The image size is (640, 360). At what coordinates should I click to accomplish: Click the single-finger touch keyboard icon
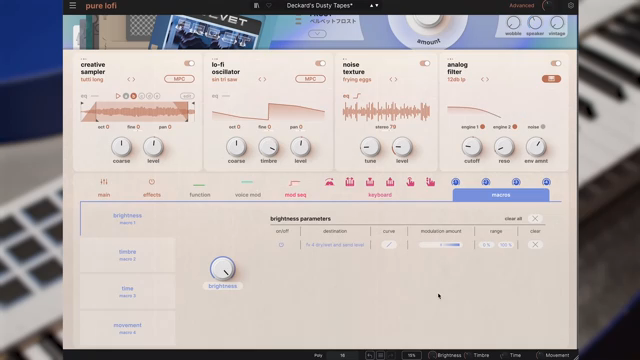(x=410, y=182)
